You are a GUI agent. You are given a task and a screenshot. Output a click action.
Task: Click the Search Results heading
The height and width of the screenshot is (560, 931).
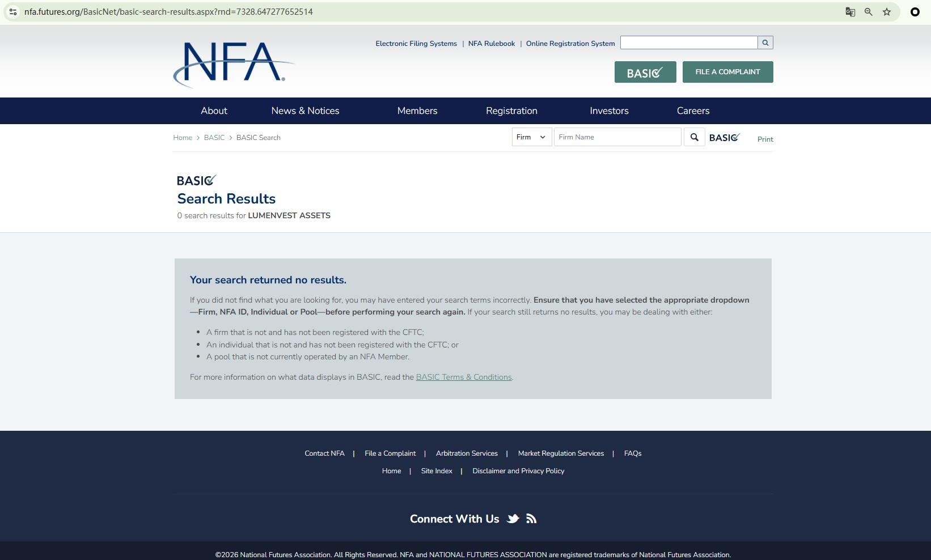pyautogui.click(x=226, y=199)
